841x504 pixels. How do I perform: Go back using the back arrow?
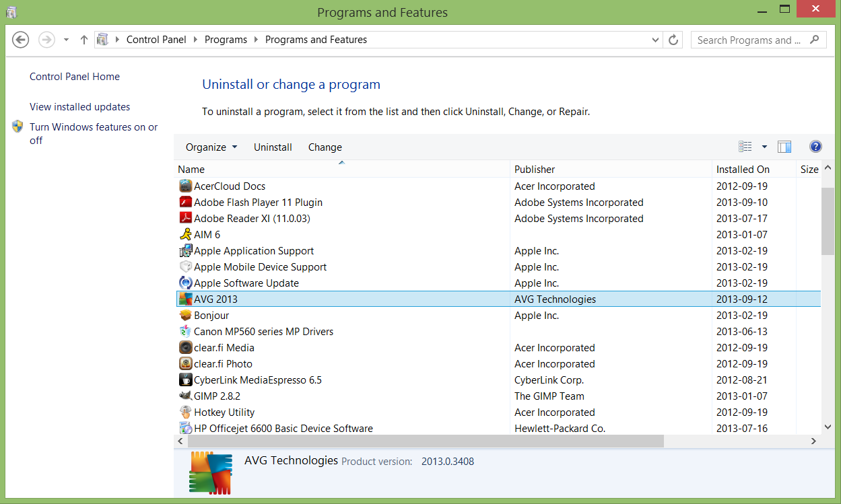tap(21, 40)
